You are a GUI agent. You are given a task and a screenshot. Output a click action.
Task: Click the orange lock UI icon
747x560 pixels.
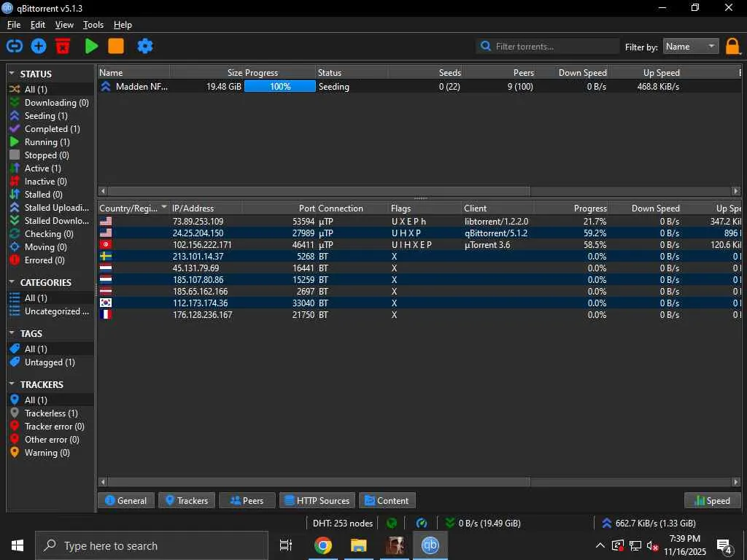point(732,47)
